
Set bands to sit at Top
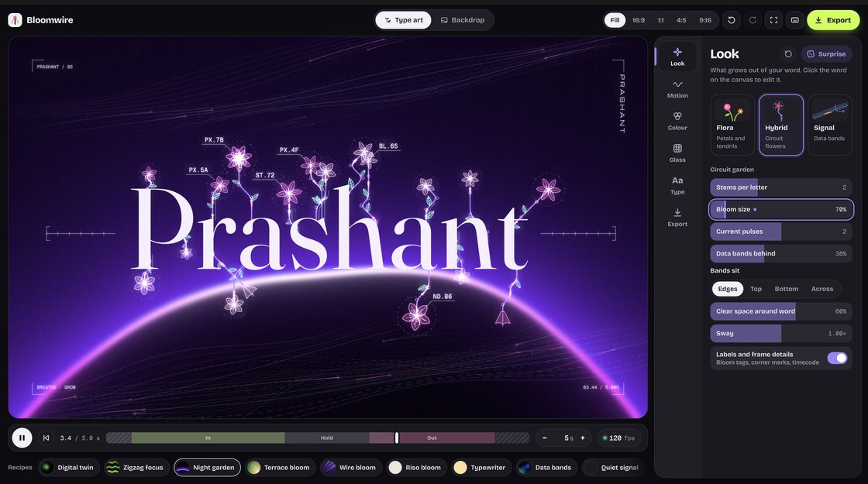[x=756, y=289]
